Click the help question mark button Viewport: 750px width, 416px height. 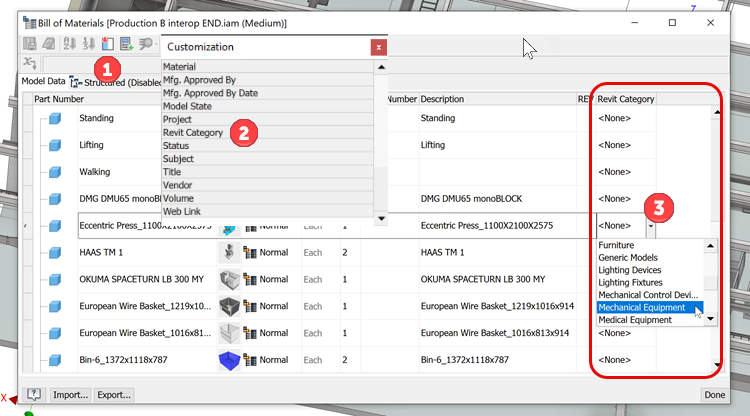click(33, 394)
